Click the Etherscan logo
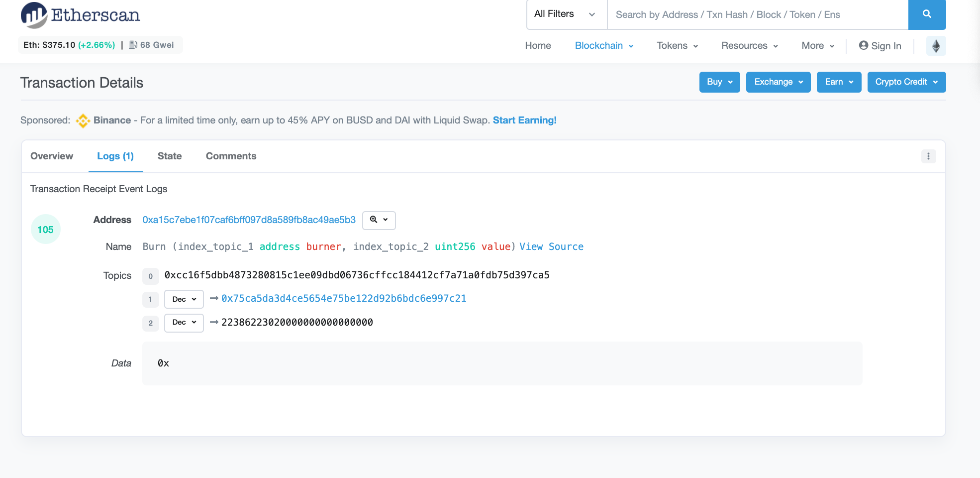The image size is (980, 478). point(81,15)
